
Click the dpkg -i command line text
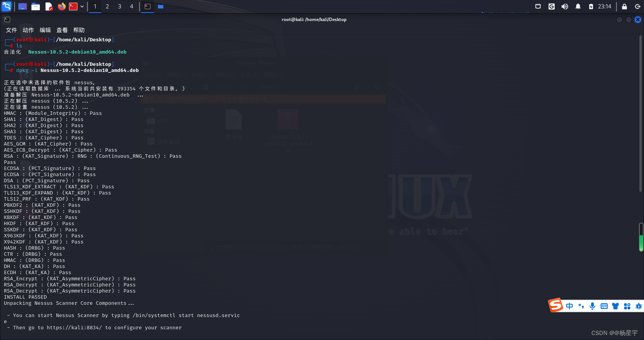coord(77,70)
